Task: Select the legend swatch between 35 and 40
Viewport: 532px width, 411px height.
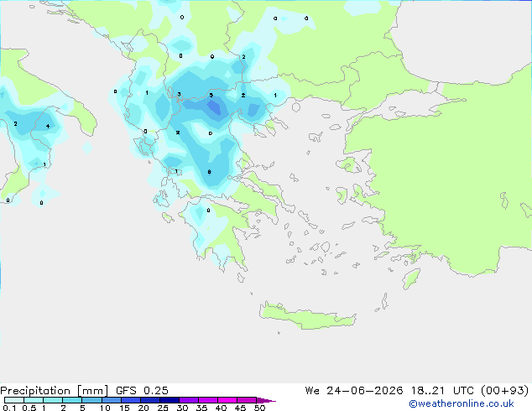Action: [208, 400]
